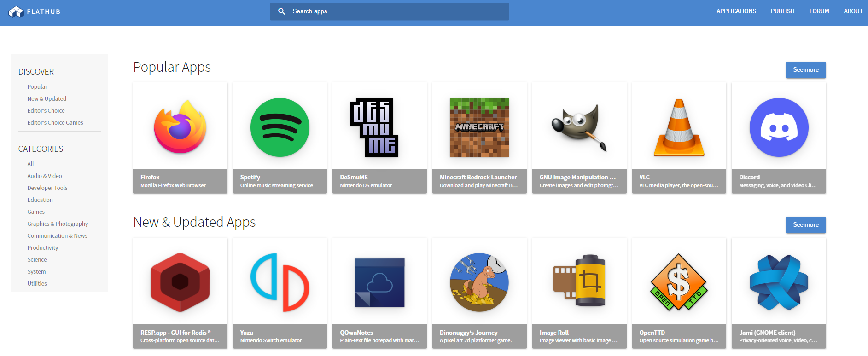Screen dimensions: 868x356
Task: Click the Image Roll app icon
Action: (579, 281)
